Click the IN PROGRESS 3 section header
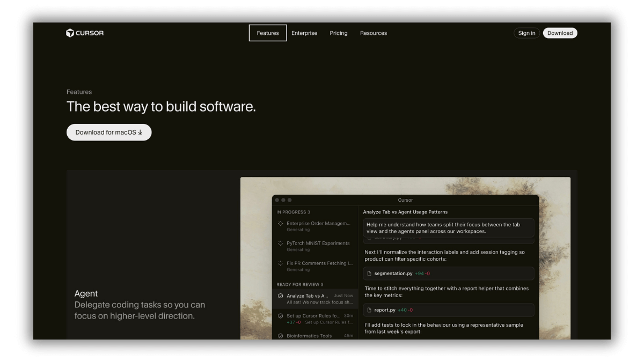Screen dimensions: 644x362 tap(293, 212)
